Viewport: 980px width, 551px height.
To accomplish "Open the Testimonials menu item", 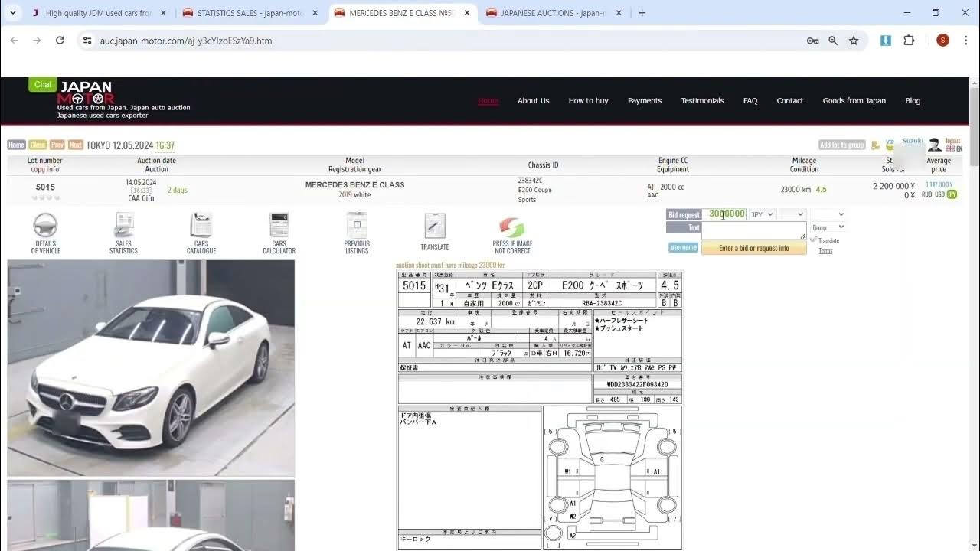I will coord(702,101).
